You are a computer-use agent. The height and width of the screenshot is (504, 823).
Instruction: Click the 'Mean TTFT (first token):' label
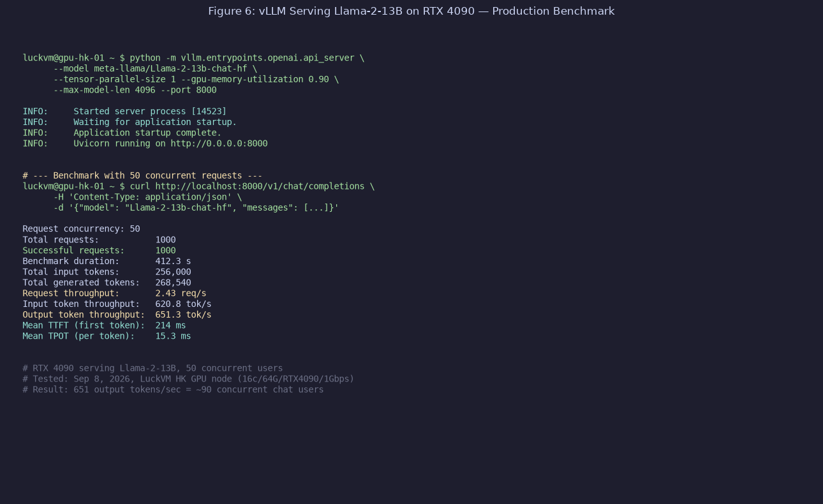pyautogui.click(x=84, y=326)
